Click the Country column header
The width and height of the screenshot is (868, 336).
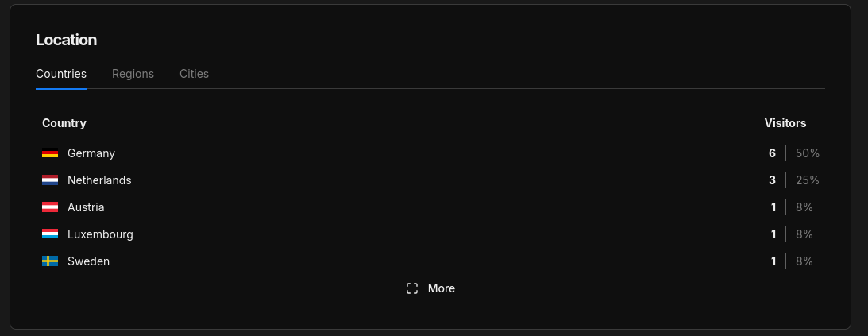[64, 123]
